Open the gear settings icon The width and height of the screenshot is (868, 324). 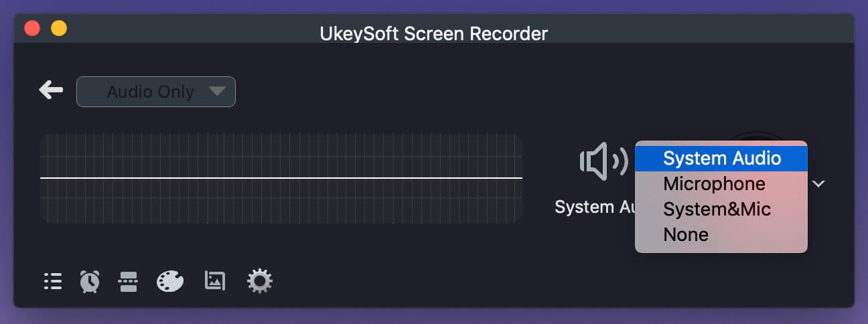(259, 281)
